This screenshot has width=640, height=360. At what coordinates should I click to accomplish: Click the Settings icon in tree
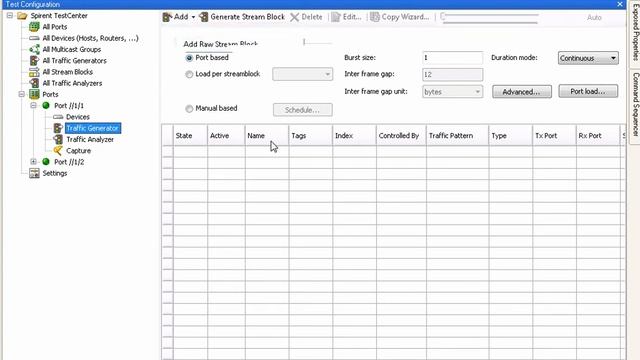click(x=34, y=173)
